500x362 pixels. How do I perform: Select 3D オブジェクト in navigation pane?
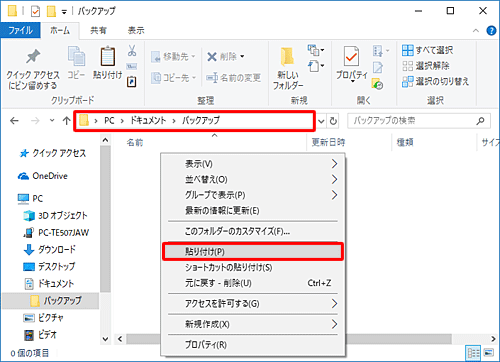(55, 216)
